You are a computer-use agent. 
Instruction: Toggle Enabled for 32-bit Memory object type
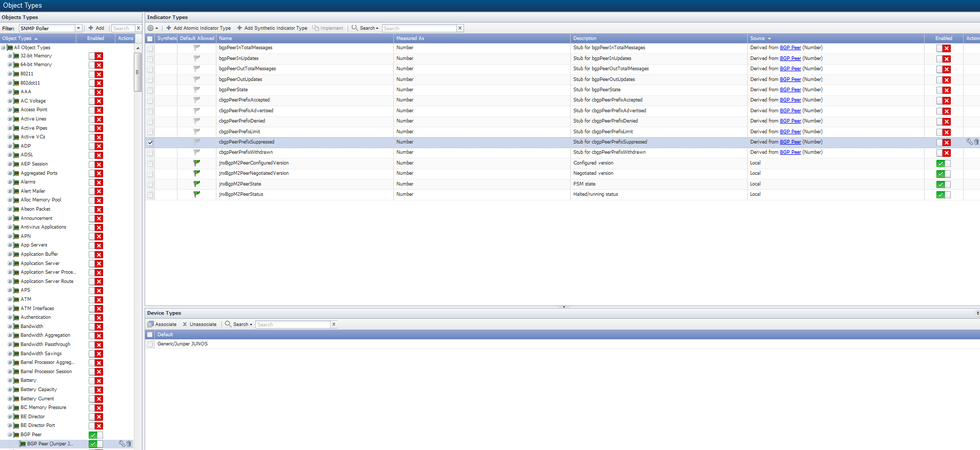point(95,56)
